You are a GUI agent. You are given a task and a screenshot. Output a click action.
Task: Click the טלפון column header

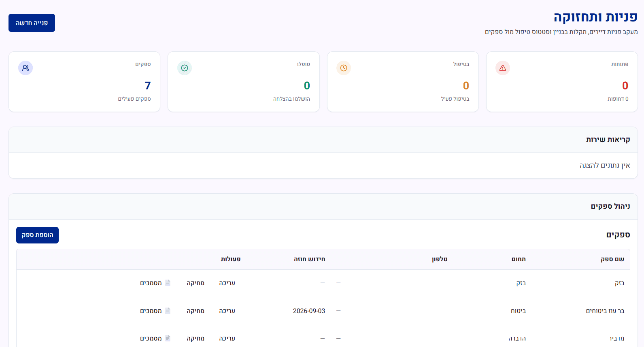tap(440, 259)
